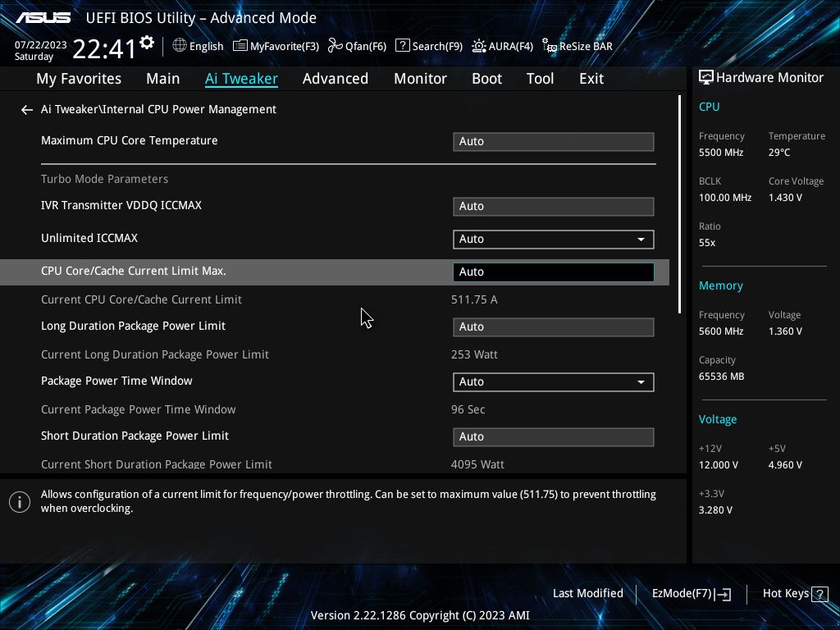The width and height of the screenshot is (840, 630).
Task: Click the 5500 MHz CPU frequency value
Action: (x=721, y=153)
